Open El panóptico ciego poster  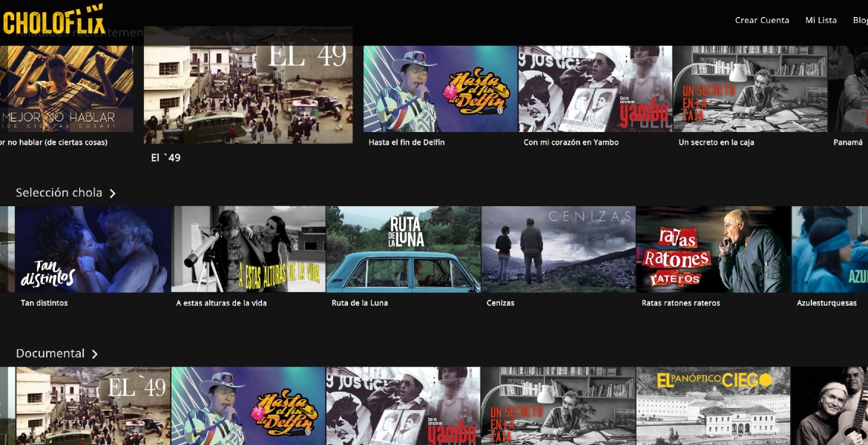point(714,406)
